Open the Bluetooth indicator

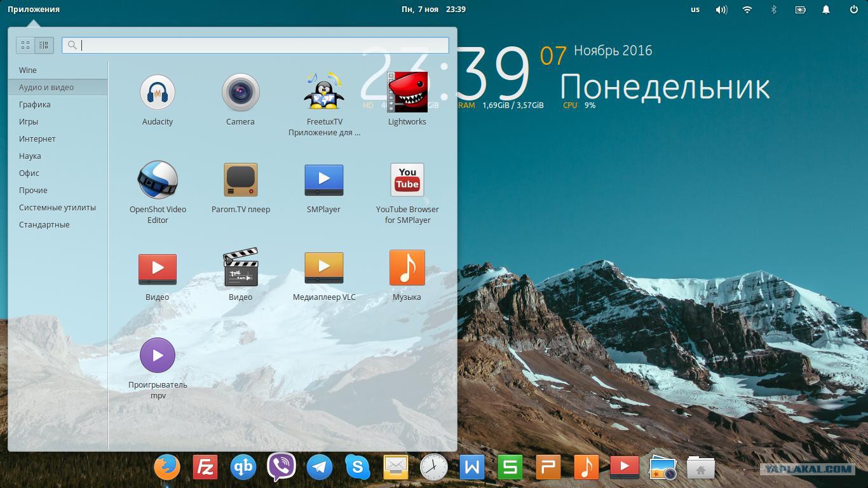(x=774, y=10)
